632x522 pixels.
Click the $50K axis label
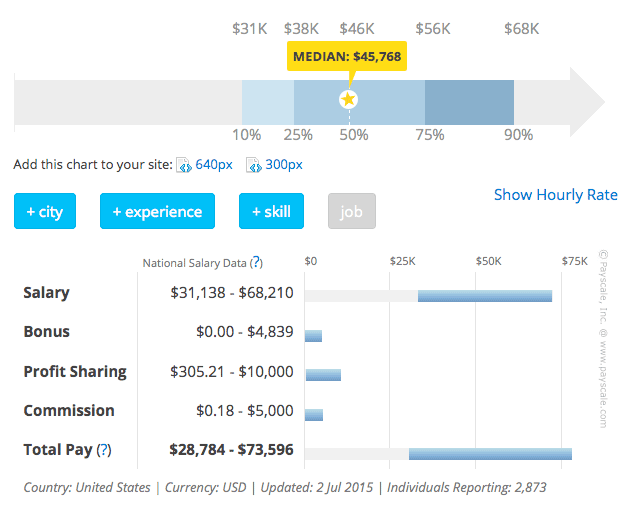click(489, 261)
